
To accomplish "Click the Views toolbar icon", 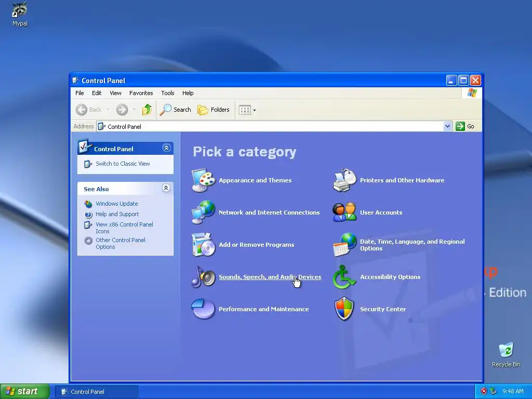I will pos(245,110).
